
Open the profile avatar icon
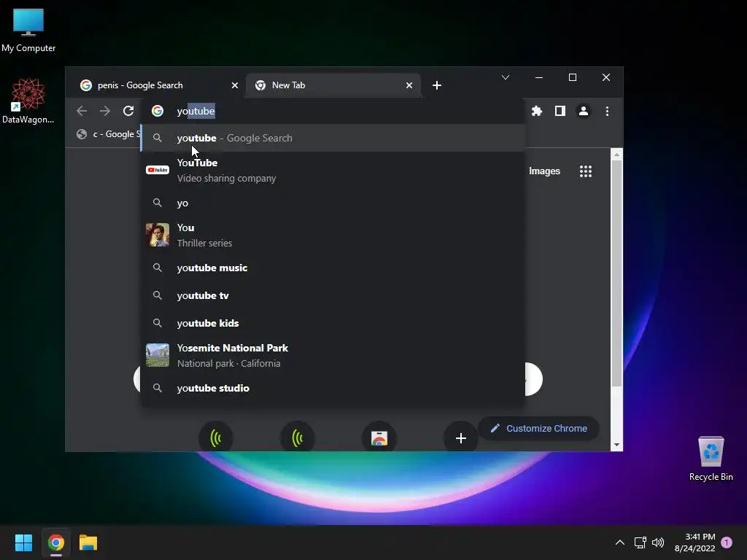click(x=583, y=111)
